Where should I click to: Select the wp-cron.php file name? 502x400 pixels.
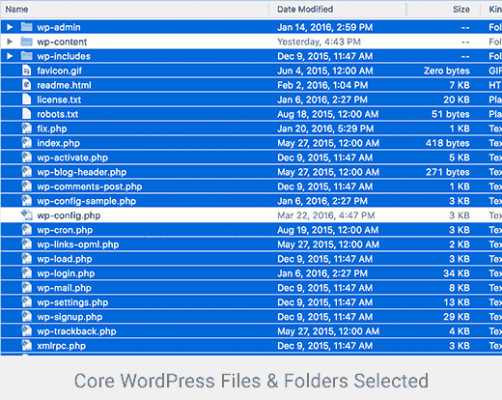coord(65,230)
